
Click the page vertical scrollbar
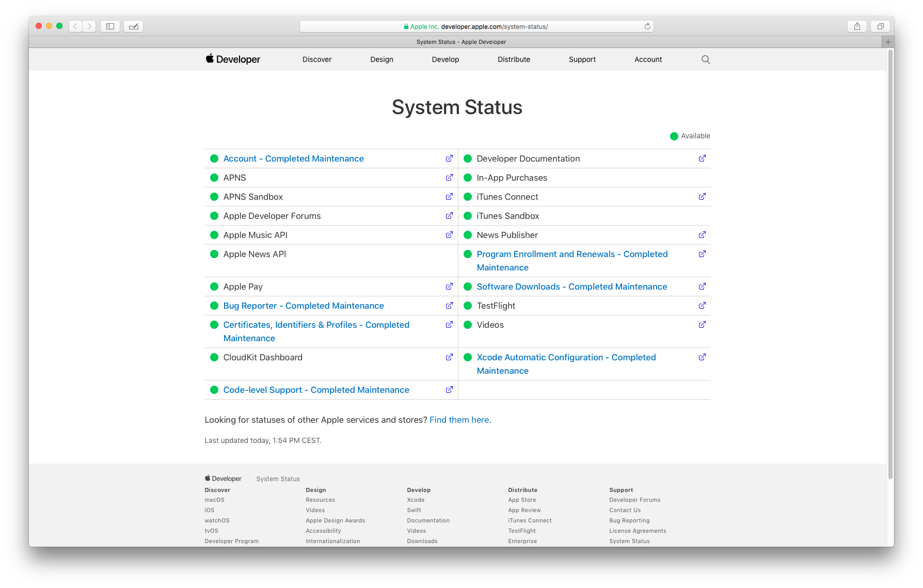(890, 265)
